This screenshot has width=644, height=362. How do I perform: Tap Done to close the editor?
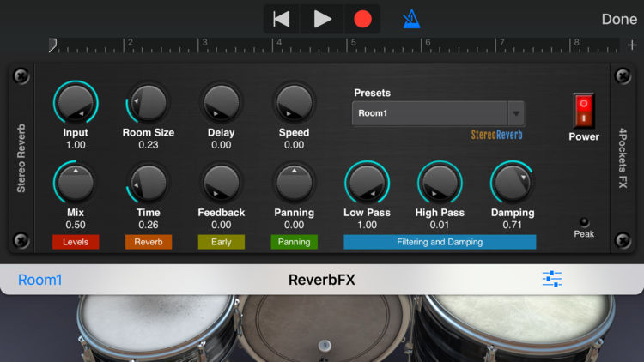pyautogui.click(x=618, y=19)
